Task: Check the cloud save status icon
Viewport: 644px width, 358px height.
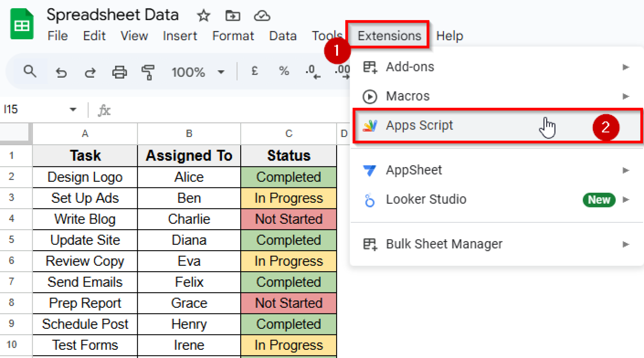Action: 262,15
